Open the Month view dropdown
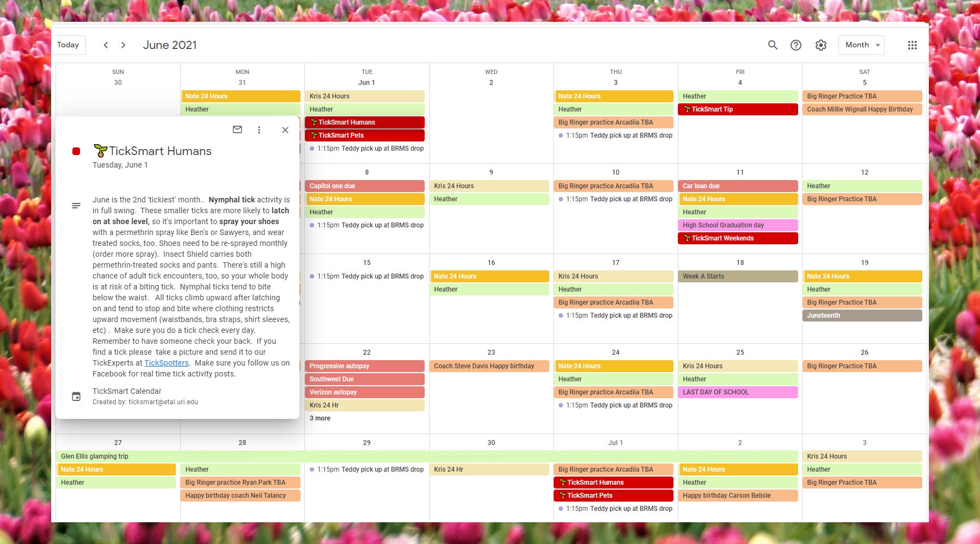The width and height of the screenshot is (980, 544). click(x=861, y=45)
